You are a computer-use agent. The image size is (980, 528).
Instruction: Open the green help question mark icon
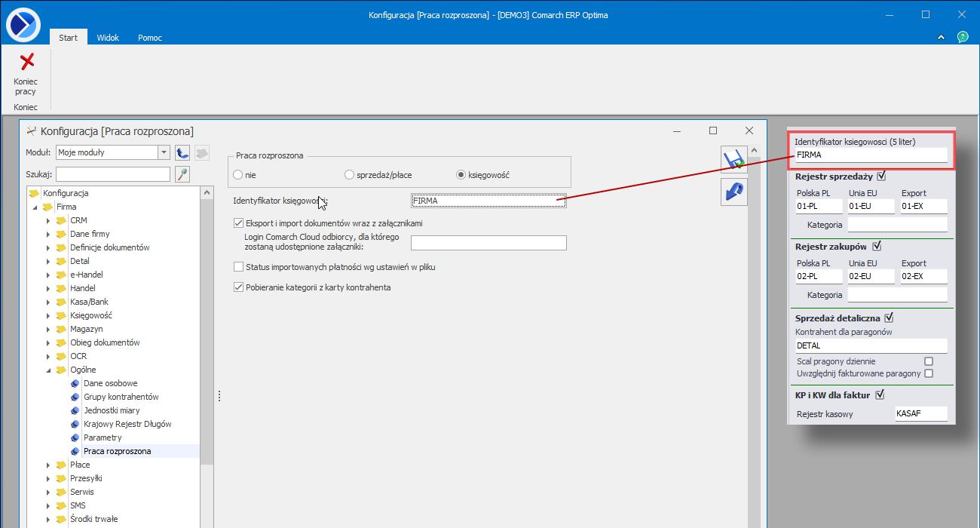(x=963, y=37)
